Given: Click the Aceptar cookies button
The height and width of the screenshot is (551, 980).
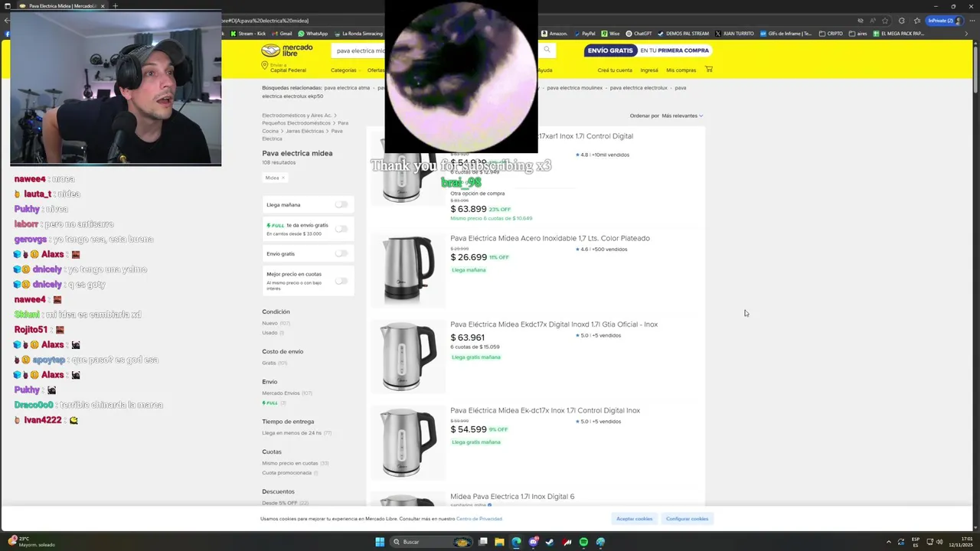Looking at the screenshot, I should point(635,519).
